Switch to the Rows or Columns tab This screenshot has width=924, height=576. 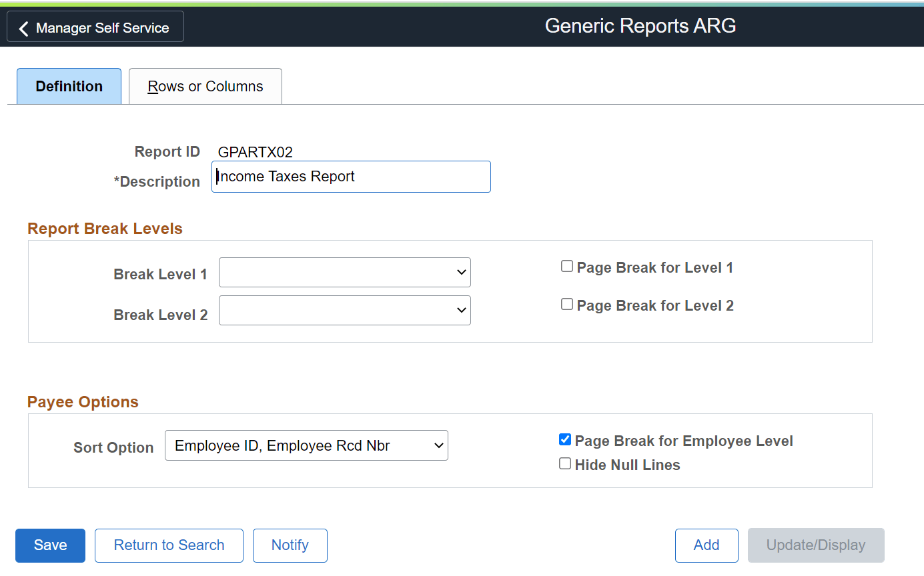pos(205,86)
